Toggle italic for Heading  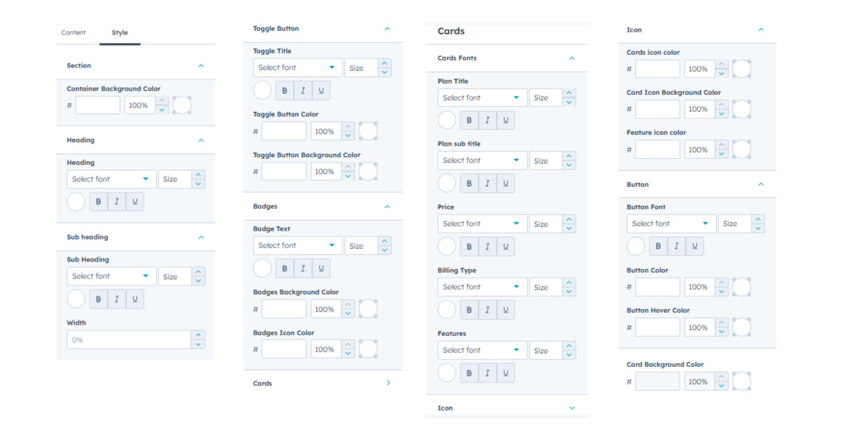pos(117,202)
